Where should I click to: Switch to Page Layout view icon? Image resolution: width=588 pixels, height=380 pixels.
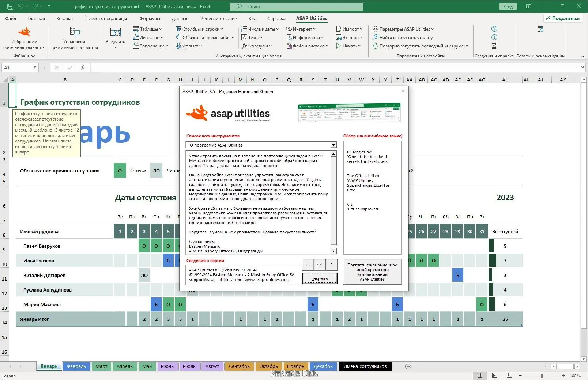(494, 376)
